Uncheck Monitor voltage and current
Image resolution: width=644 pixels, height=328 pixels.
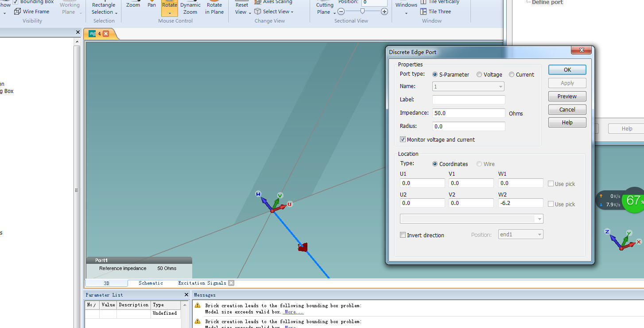(403, 139)
